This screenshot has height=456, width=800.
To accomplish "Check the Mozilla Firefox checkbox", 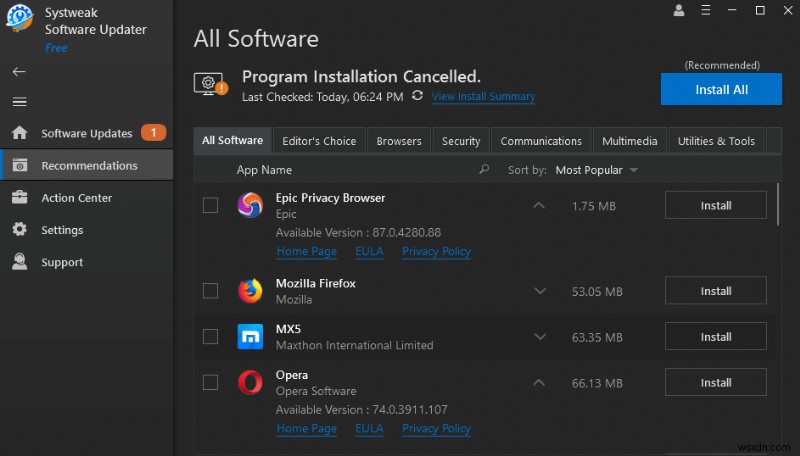I will 210,291.
